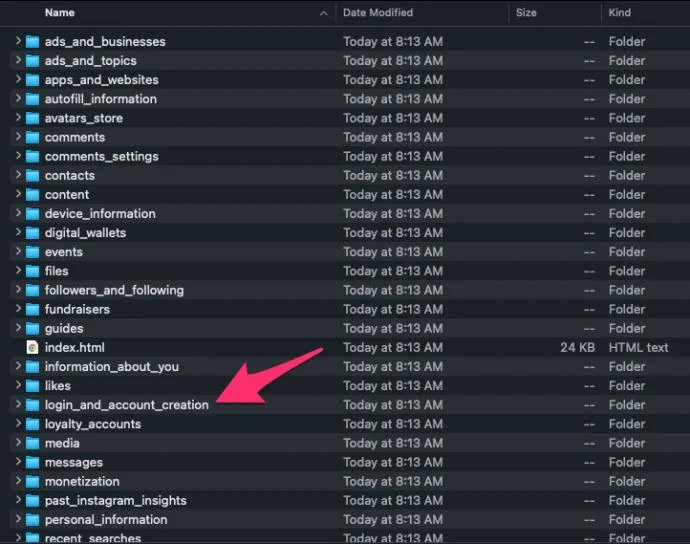690x544 pixels.
Task: Expand the comments folder disclosure arrow
Action: point(18,136)
